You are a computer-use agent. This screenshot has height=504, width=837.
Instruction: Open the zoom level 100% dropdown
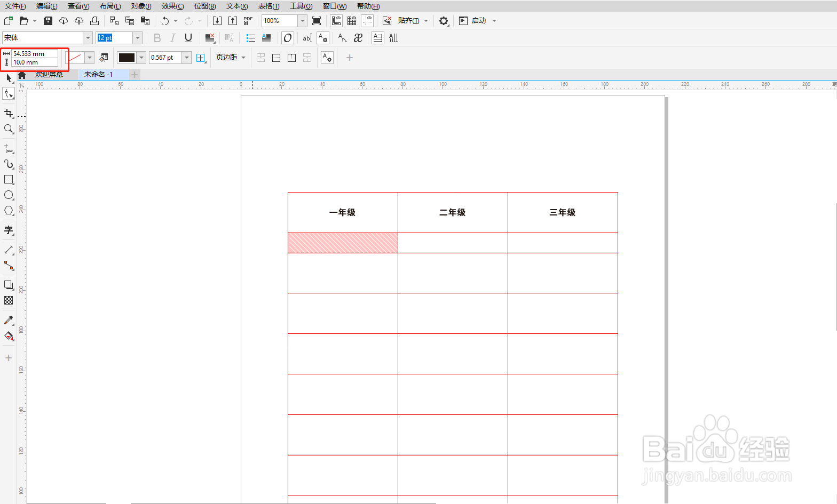(x=303, y=21)
